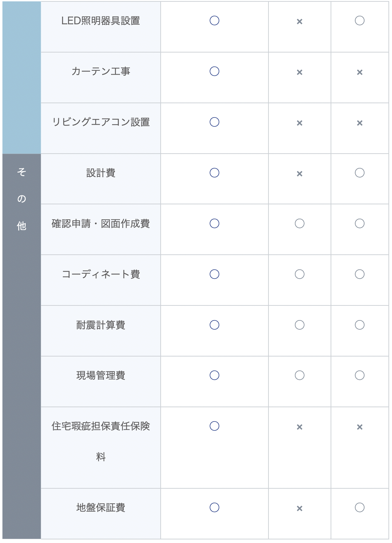Select the blue circle beside リビングエアコン設置
The image size is (392, 543).
[214, 122]
